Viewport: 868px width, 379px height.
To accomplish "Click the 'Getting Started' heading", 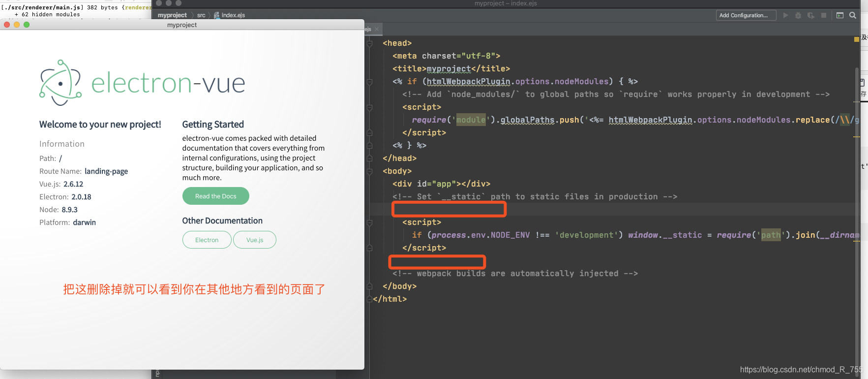I will (213, 125).
